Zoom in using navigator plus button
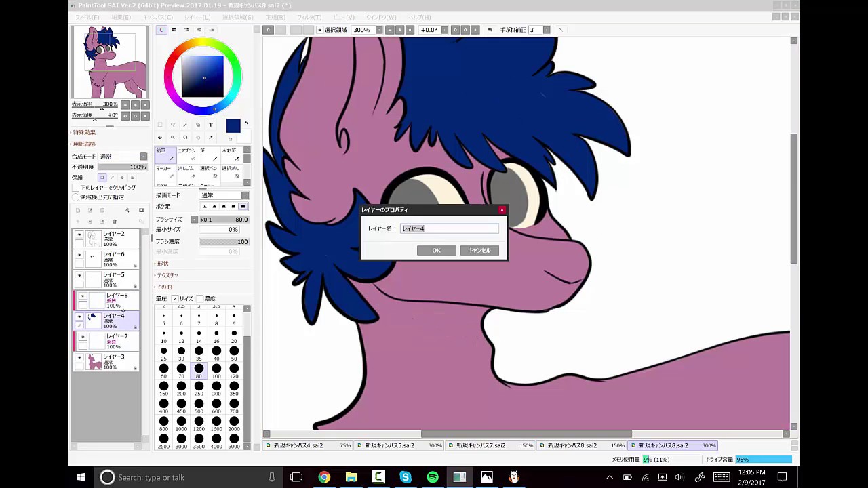 click(x=135, y=105)
